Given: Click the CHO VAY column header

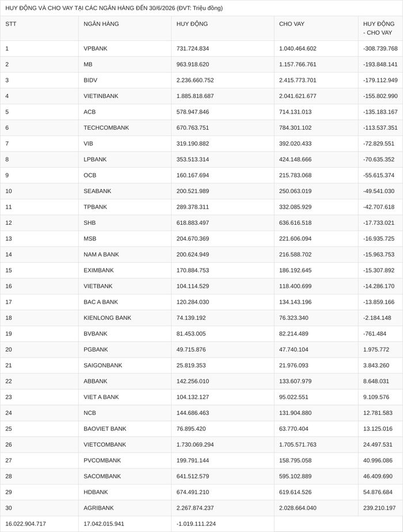Looking at the screenshot, I should pos(291,24).
